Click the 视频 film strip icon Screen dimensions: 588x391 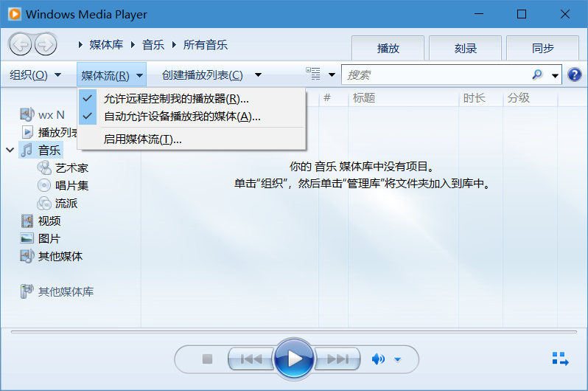27,221
